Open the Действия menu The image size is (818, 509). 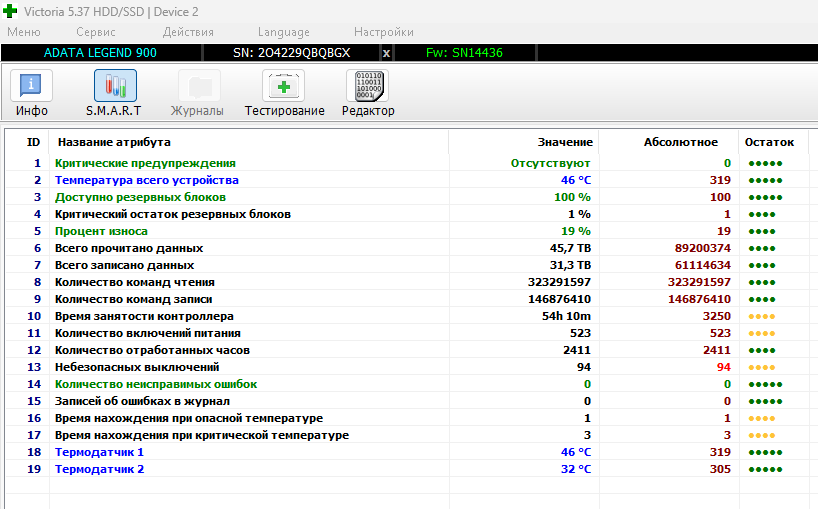point(188,32)
